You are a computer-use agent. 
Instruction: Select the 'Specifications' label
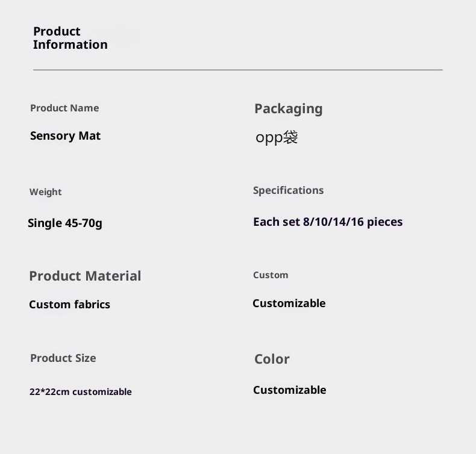pos(288,190)
